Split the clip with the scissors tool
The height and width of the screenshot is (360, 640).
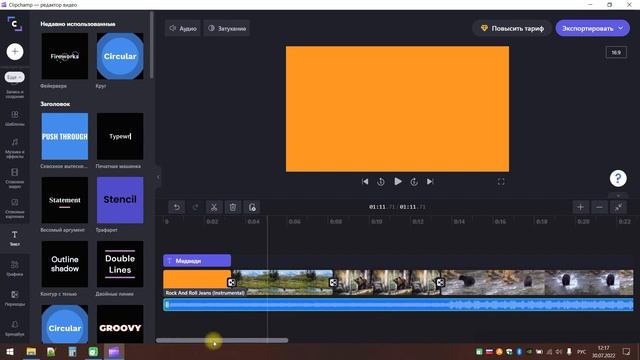(x=214, y=207)
